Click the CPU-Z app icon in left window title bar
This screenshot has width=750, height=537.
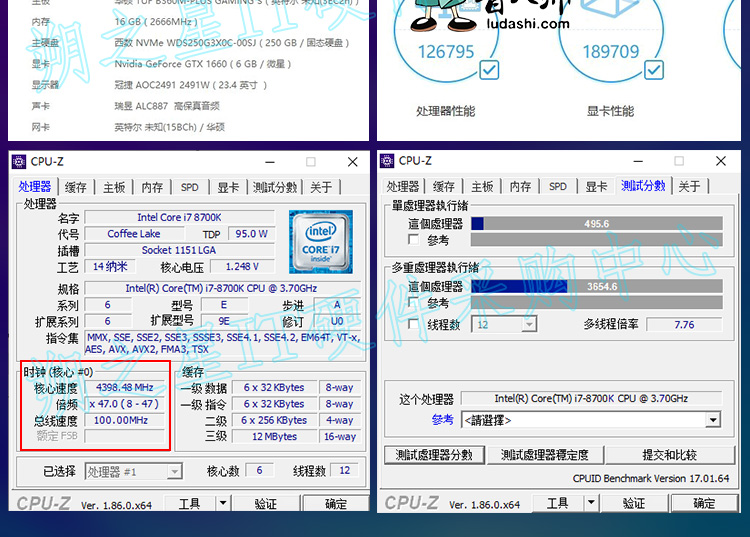click(x=19, y=162)
